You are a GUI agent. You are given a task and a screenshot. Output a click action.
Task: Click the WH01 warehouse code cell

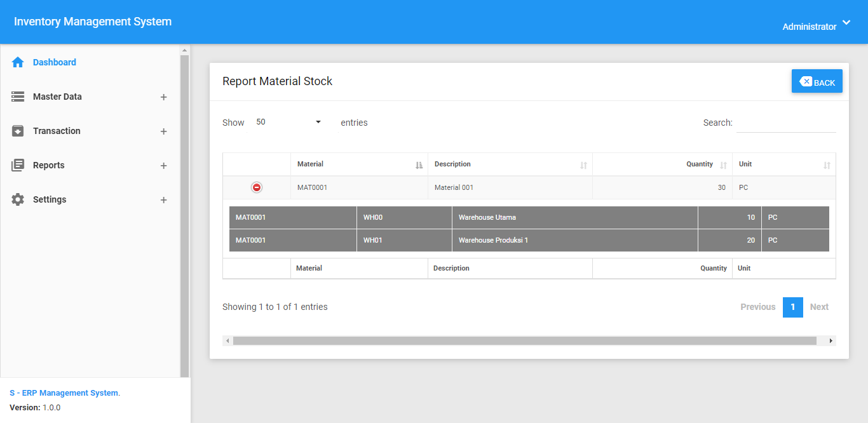point(404,240)
